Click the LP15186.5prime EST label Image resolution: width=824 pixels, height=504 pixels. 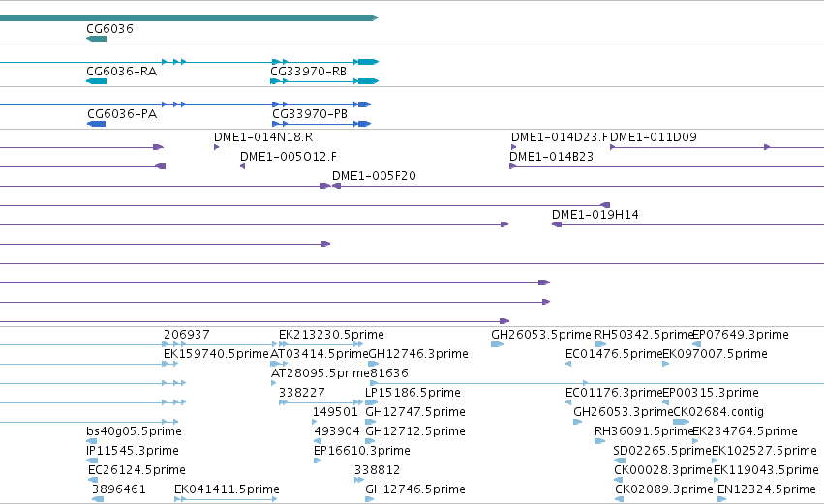[412, 393]
